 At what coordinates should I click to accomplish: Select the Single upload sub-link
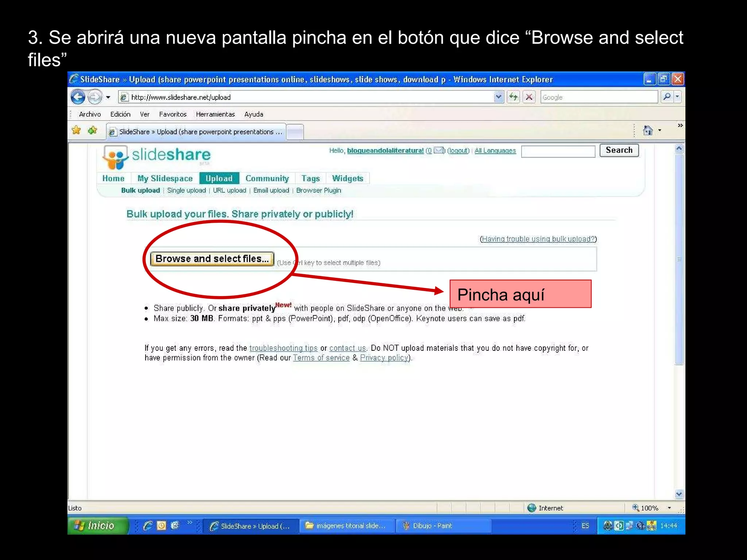click(186, 190)
